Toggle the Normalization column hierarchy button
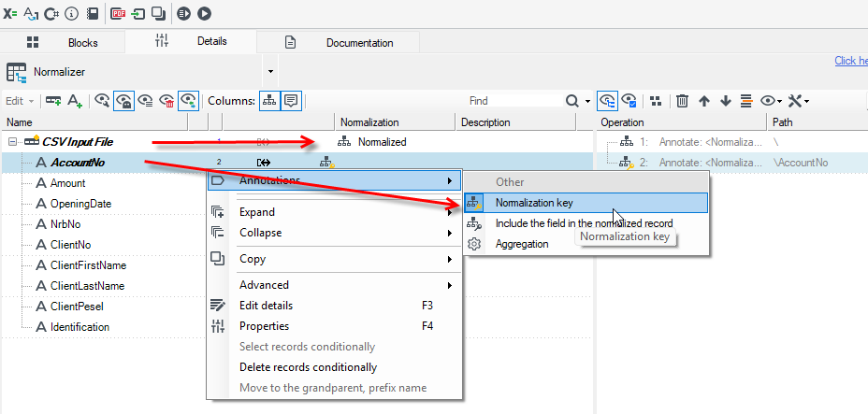 [269, 101]
